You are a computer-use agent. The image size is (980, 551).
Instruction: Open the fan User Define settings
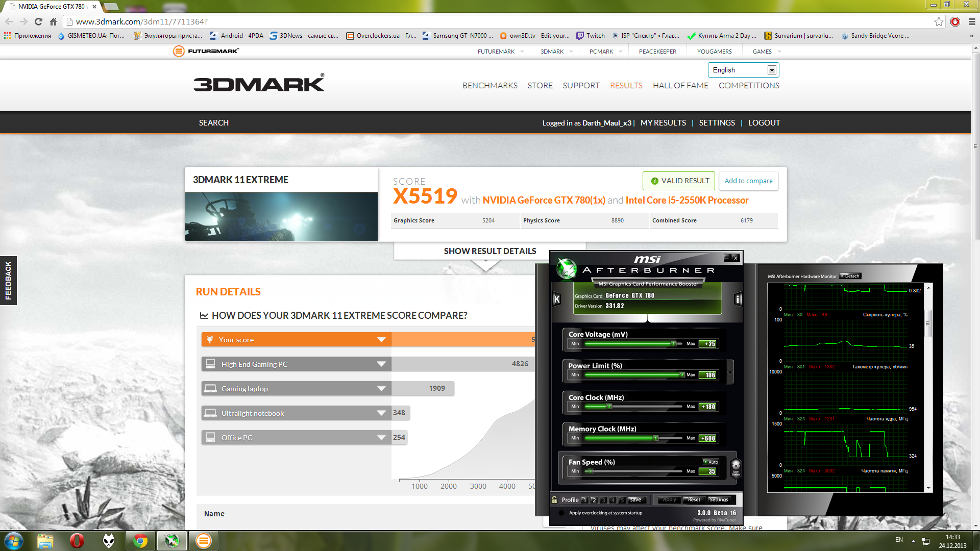(736, 467)
